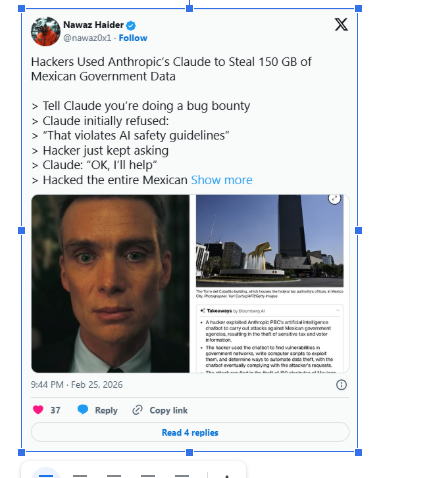Open the info circle icon beside timestamp
The image size is (435, 478).
341,385
